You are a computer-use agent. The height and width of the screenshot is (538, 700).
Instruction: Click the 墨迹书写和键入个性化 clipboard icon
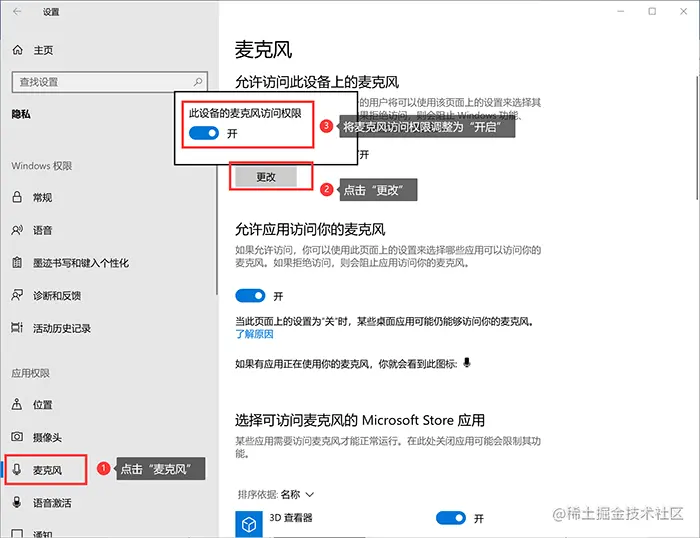pos(17,263)
